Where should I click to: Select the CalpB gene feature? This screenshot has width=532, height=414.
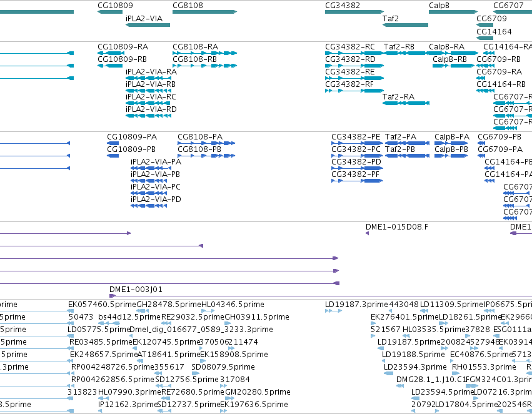[453, 12]
